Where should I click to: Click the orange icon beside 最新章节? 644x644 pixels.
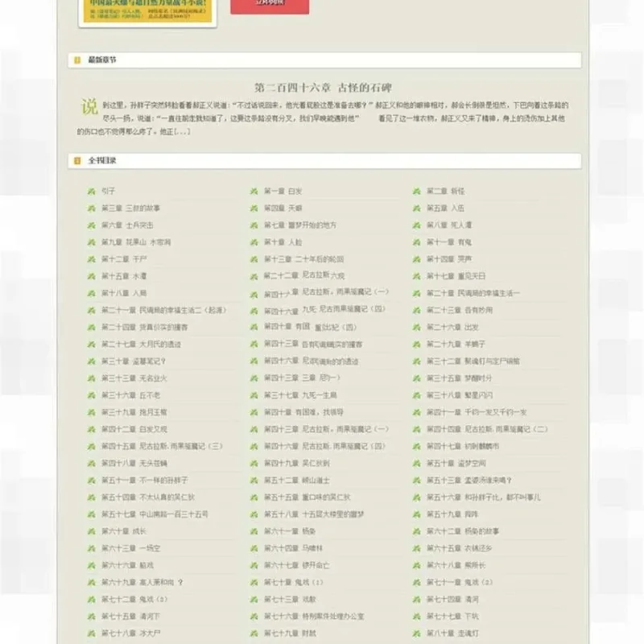coord(77,60)
